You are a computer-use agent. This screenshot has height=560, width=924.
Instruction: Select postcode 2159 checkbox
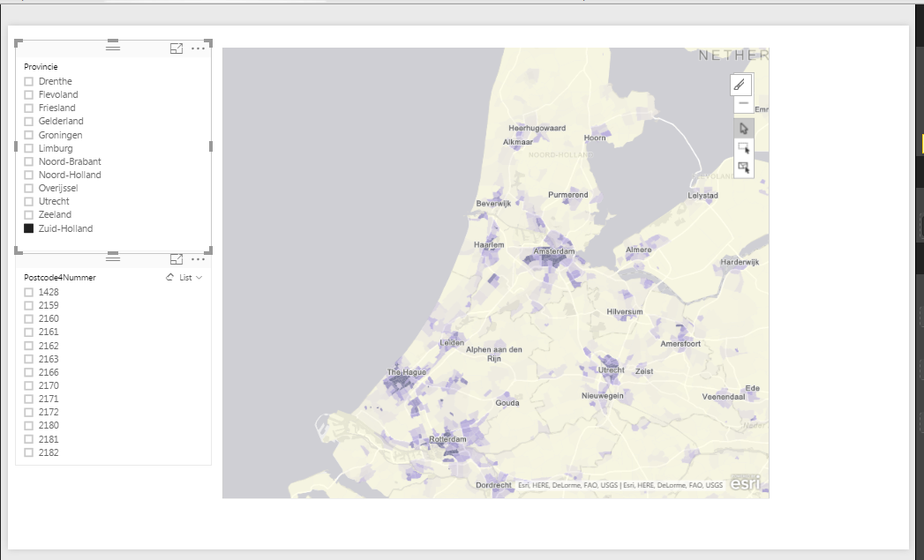pos(29,306)
